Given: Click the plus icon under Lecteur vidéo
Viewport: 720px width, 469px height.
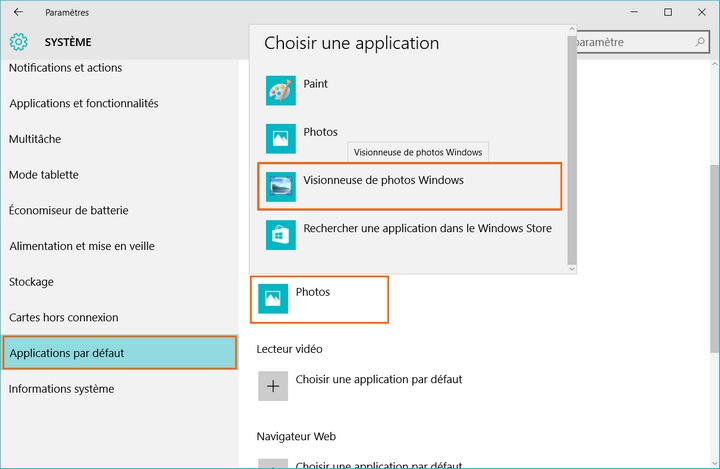Looking at the screenshot, I should click(273, 386).
